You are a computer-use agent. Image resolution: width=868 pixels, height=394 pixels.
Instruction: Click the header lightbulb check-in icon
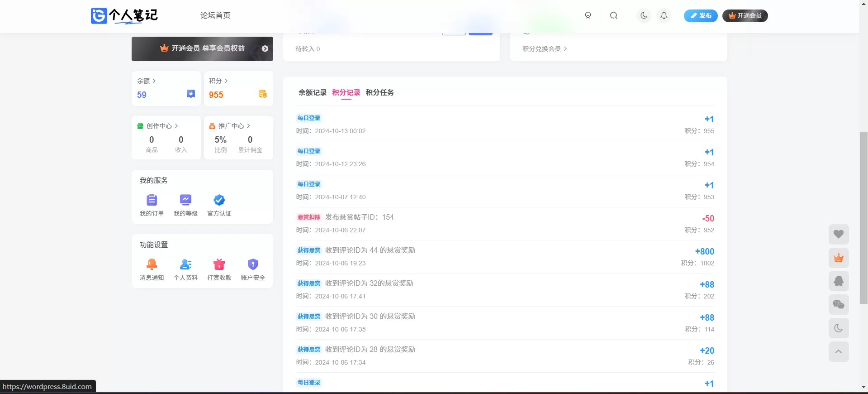[588, 15]
